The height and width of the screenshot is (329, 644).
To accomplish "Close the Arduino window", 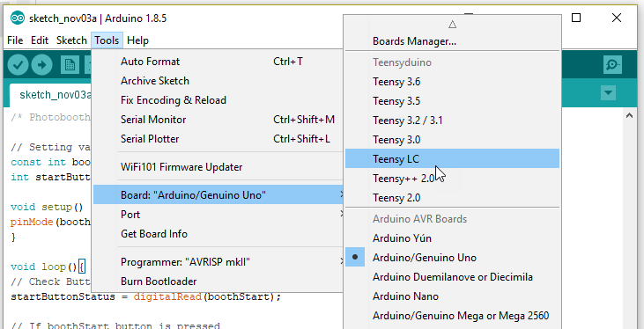I will point(617,18).
